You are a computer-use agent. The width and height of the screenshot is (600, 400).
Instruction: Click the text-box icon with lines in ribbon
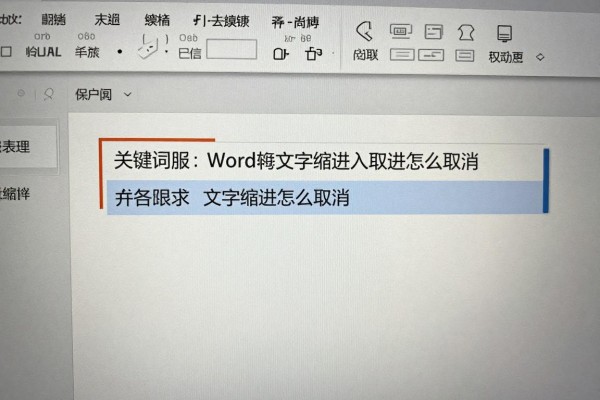(x=434, y=32)
